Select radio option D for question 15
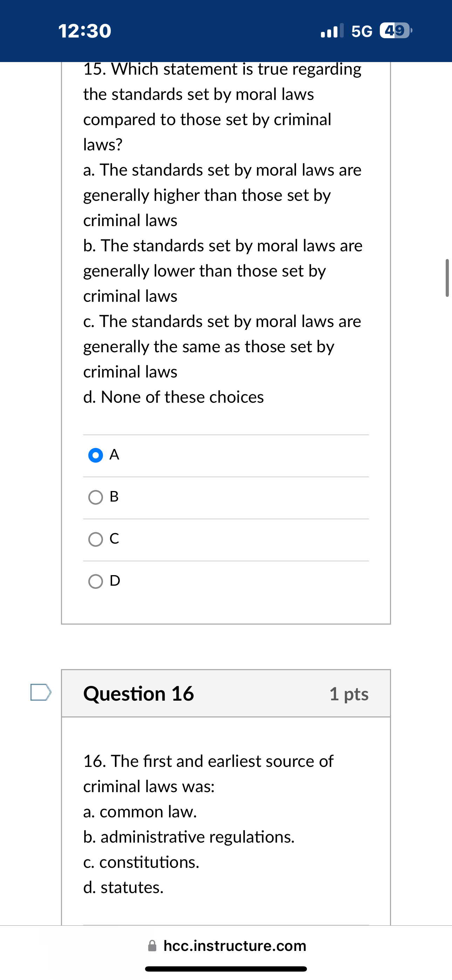The image size is (452, 980). coord(96,581)
